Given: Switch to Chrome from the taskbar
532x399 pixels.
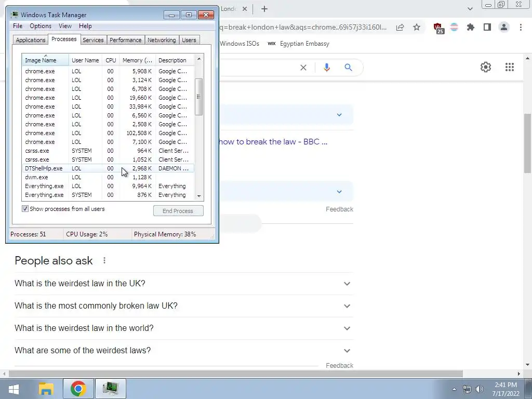Looking at the screenshot, I should pos(78,389).
